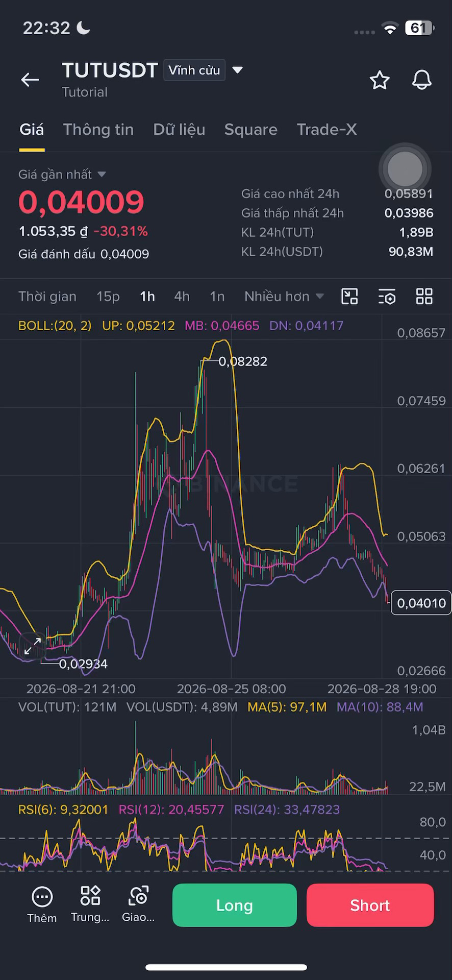Tap the -30,31% change value
This screenshot has height=980, width=452.
click(x=121, y=231)
